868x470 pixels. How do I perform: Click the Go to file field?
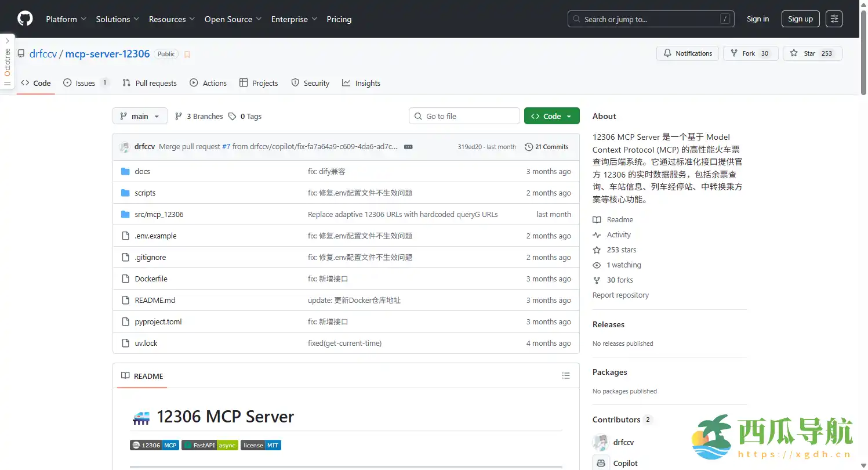point(464,116)
